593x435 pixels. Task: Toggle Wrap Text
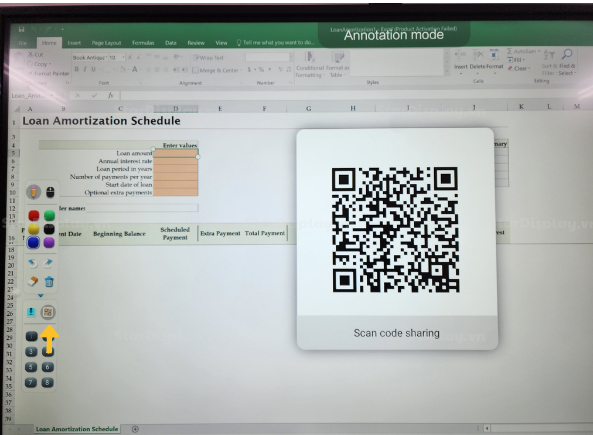[x=208, y=58]
